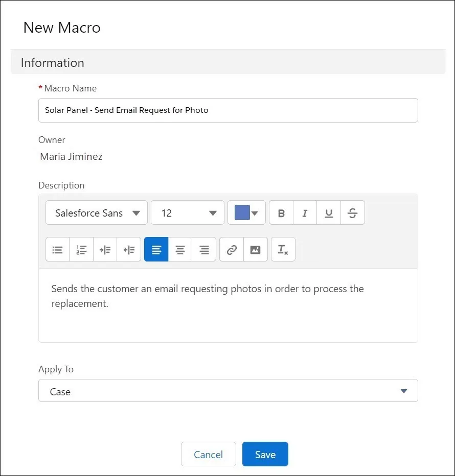455x476 pixels.
Task: Click the owner name Maria Jiminez
Action: 72,157
